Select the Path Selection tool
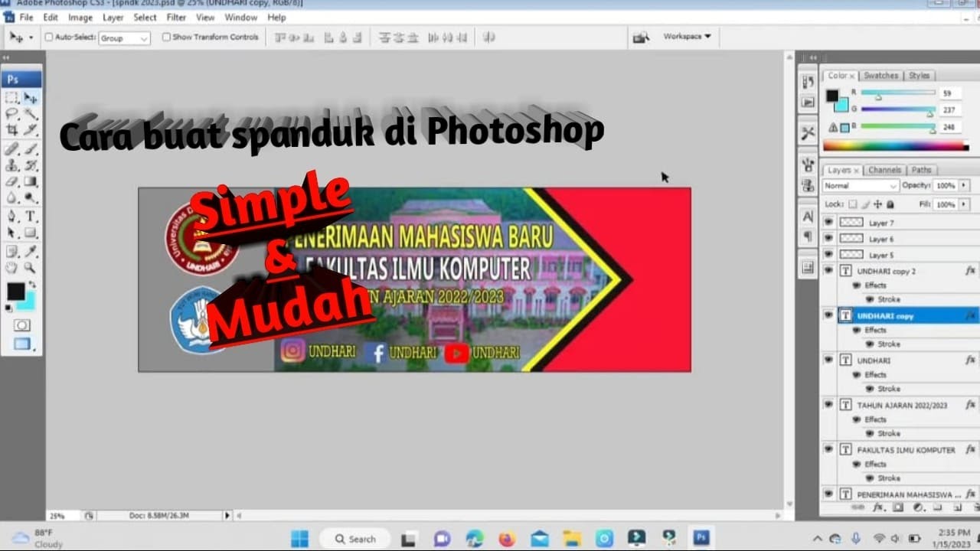This screenshot has width=980, height=551. pyautogui.click(x=12, y=233)
